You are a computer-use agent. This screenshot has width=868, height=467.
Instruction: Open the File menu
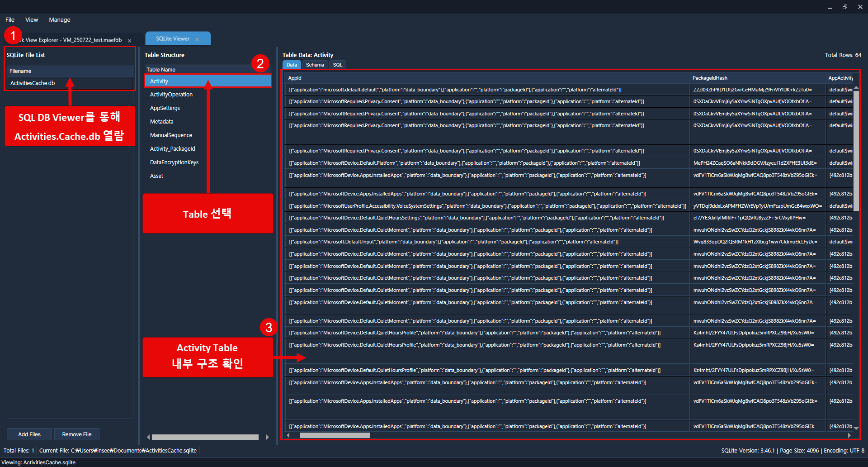(x=10, y=20)
